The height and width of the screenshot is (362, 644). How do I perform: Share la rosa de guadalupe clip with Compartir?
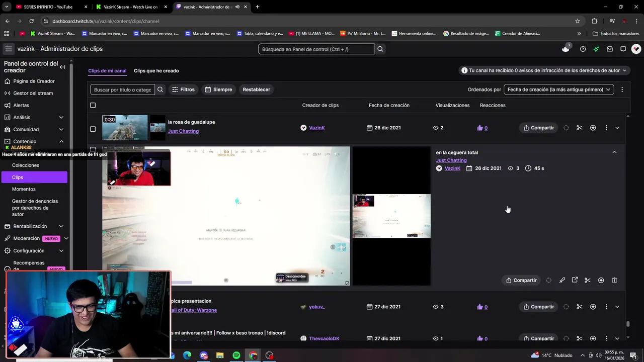coord(538,128)
